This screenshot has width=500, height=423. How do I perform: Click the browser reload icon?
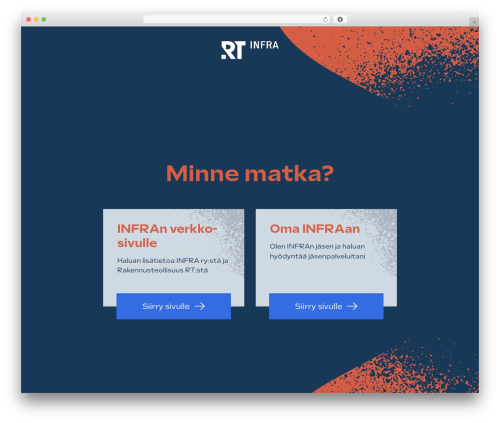(x=325, y=20)
